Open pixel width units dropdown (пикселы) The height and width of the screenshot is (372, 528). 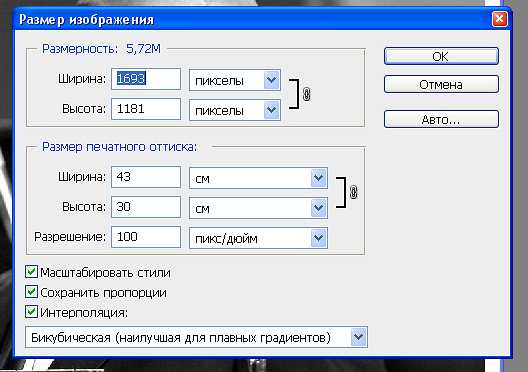click(235, 80)
